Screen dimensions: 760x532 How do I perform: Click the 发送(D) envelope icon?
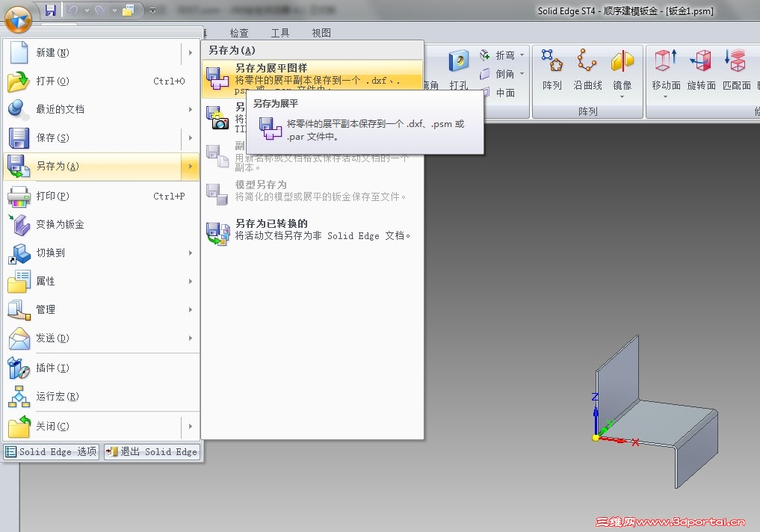(x=19, y=338)
